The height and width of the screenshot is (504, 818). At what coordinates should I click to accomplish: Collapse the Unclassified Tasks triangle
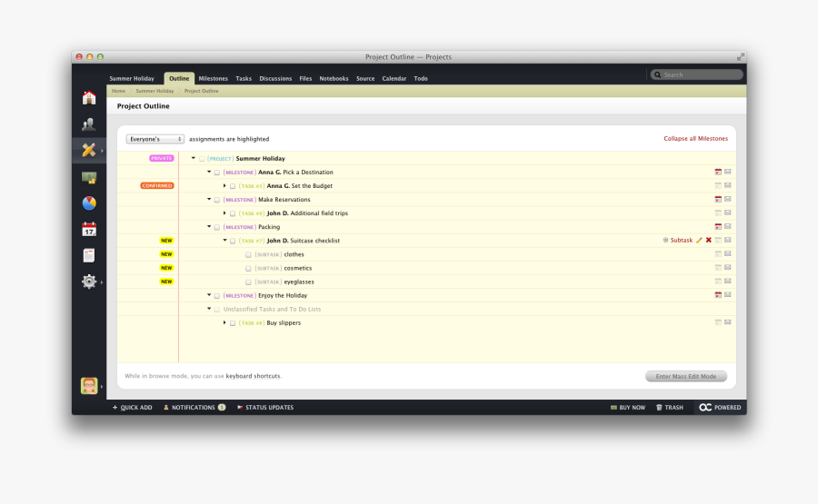click(209, 309)
